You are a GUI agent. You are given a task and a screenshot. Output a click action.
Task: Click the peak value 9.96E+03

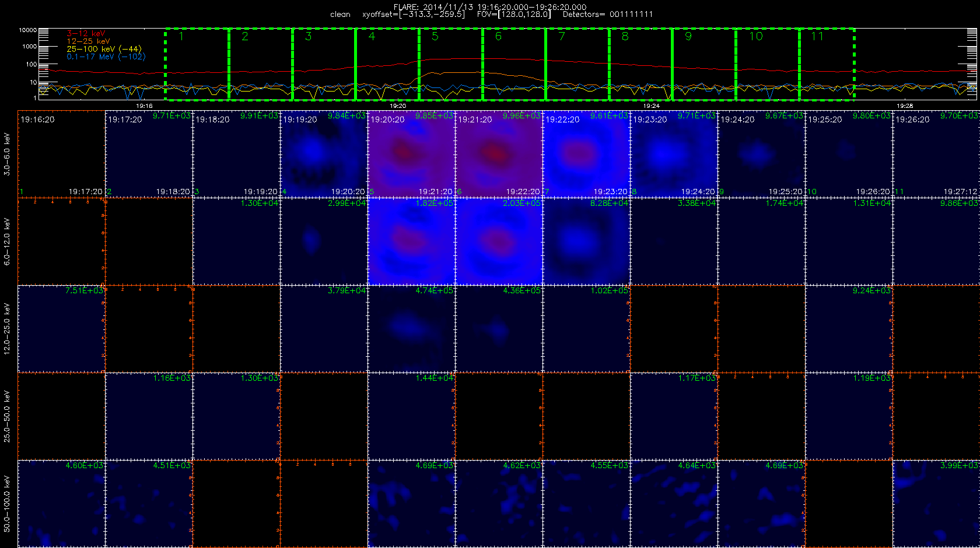click(x=521, y=116)
